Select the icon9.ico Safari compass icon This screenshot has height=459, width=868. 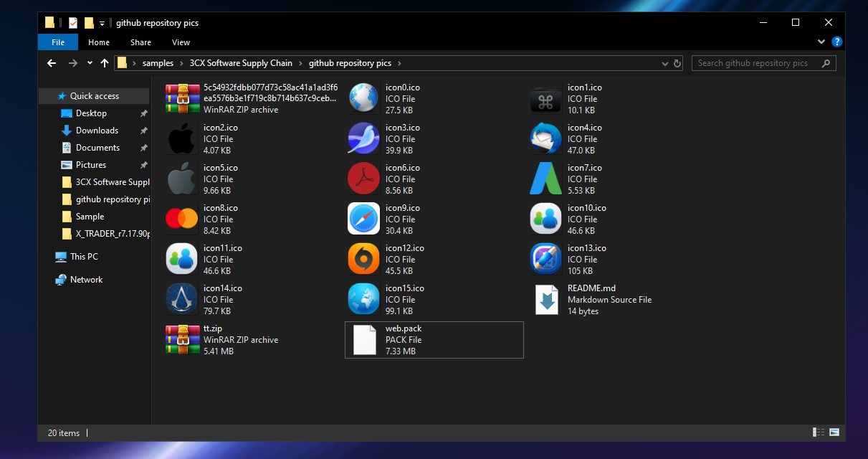pos(363,219)
